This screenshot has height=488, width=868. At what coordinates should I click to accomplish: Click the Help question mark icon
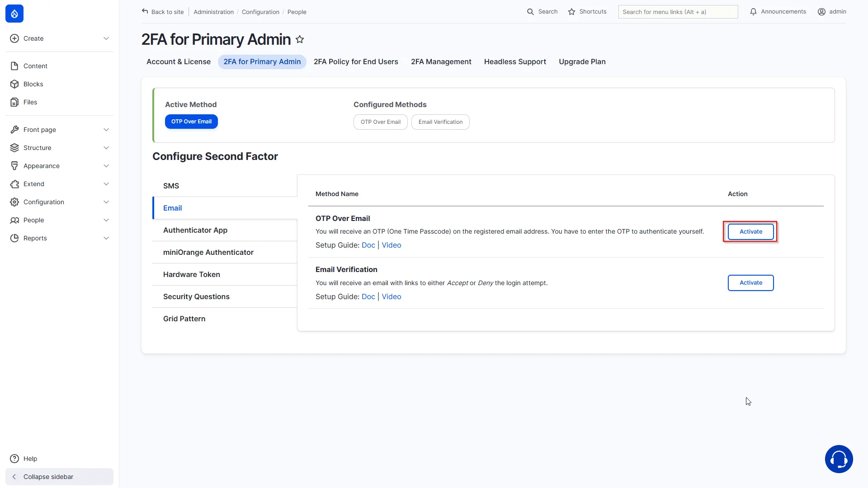pyautogui.click(x=14, y=459)
